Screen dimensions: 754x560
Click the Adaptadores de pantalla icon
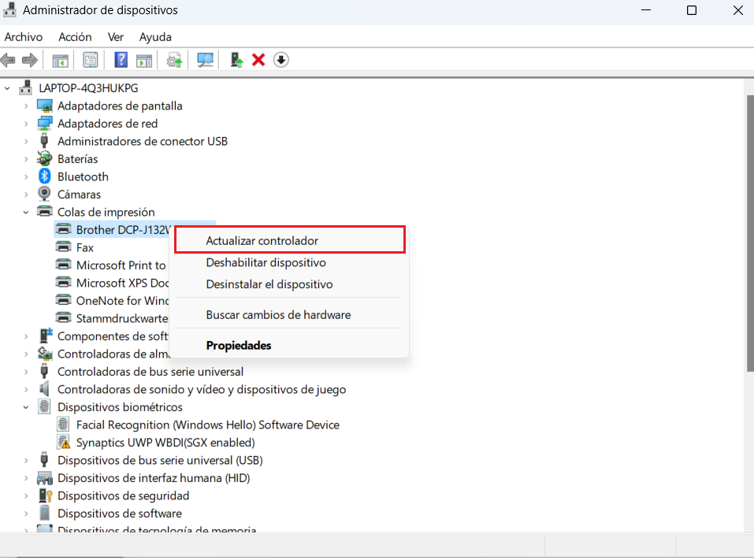45,106
